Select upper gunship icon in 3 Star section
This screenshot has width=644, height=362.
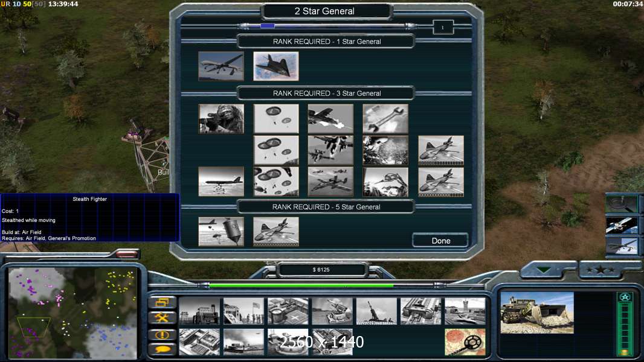[441, 150]
